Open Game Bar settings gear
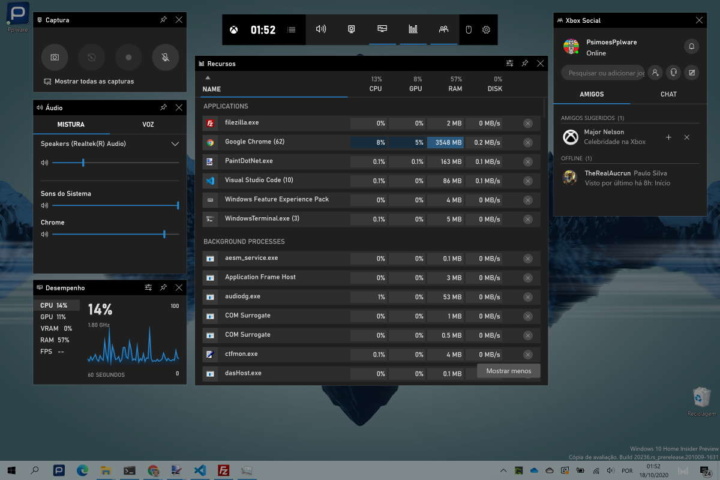The width and height of the screenshot is (720, 480). (x=487, y=30)
